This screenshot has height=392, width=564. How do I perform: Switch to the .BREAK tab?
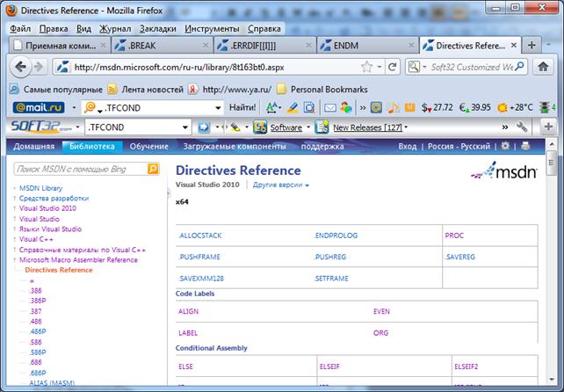[163, 46]
